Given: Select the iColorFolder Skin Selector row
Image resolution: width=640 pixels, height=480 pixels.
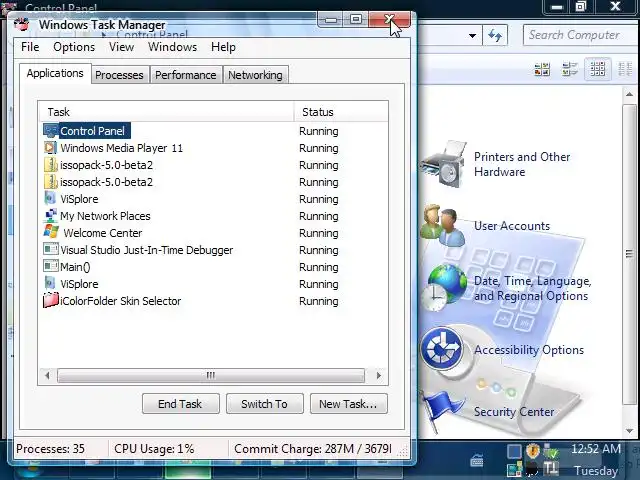Looking at the screenshot, I should 213,300.
